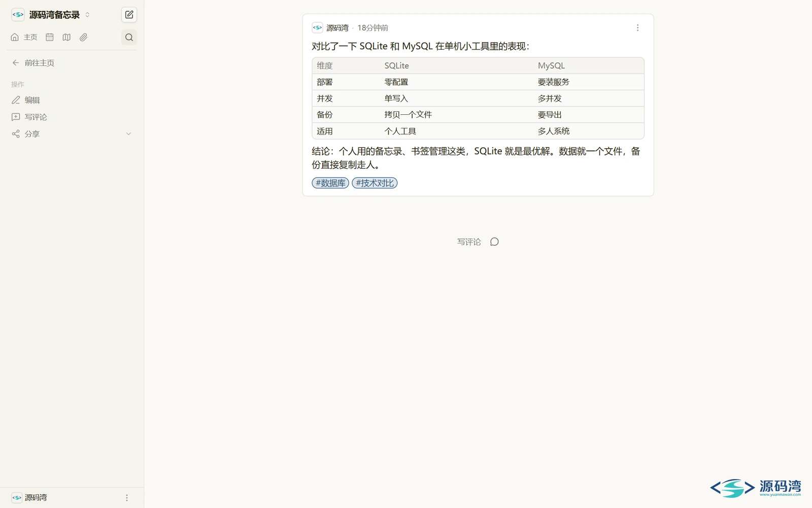Open the workspace switcher arrows by 源码湾备忘录
Screen dimensions: 812x508
87,15
